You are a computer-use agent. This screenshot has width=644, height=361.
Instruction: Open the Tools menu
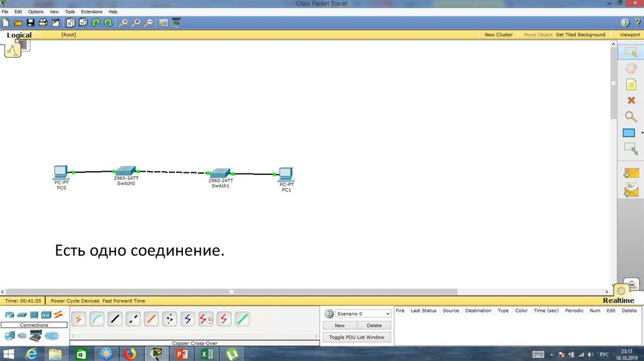70,11
